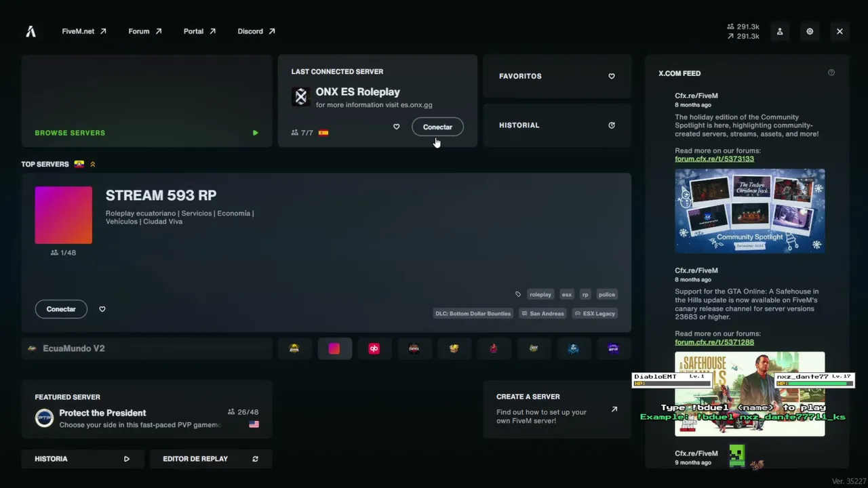868x488 pixels.
Task: Select the purple logo server icon
Action: click(x=614, y=348)
